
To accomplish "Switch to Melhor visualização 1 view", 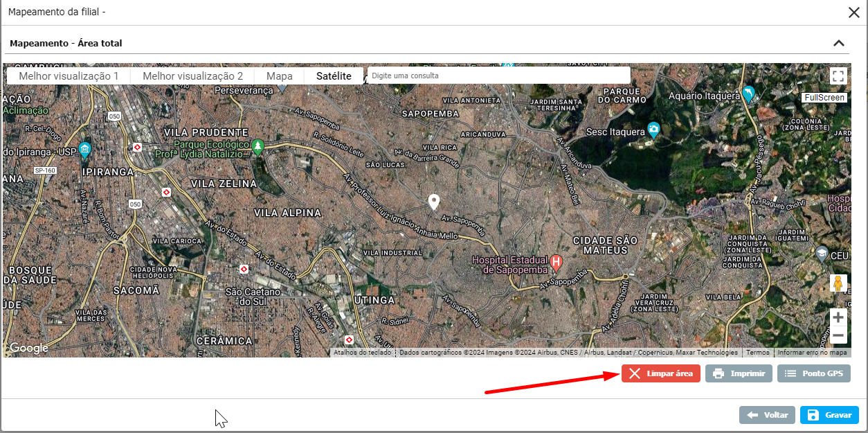I will (69, 76).
